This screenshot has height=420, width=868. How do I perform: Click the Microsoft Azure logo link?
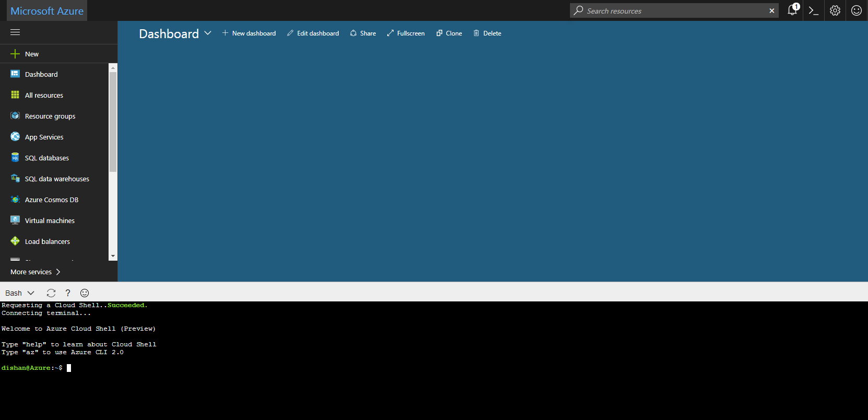[x=47, y=11]
